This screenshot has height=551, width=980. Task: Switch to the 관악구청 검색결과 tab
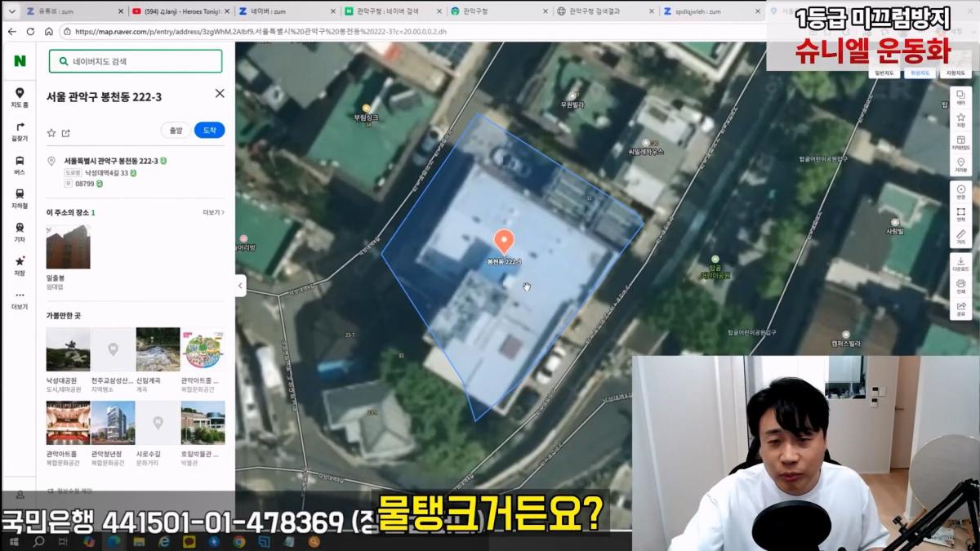tap(604, 11)
